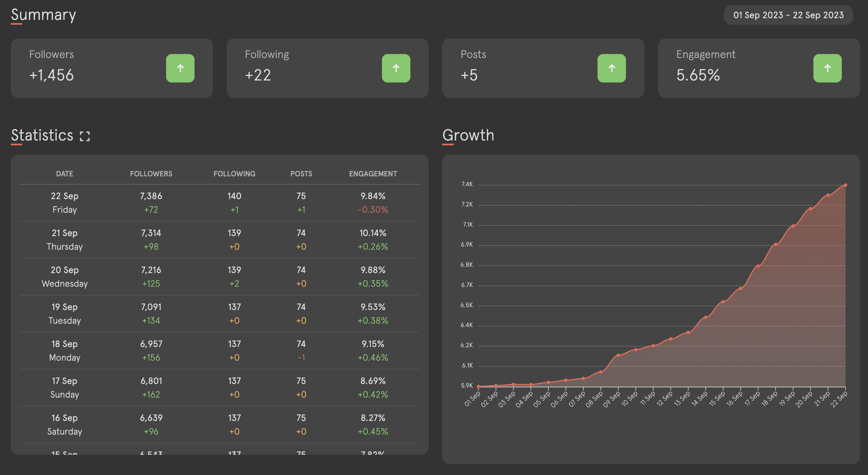Click the Following green up-arrow icon
Viewport: 868px width, 475px height.
[396, 68]
